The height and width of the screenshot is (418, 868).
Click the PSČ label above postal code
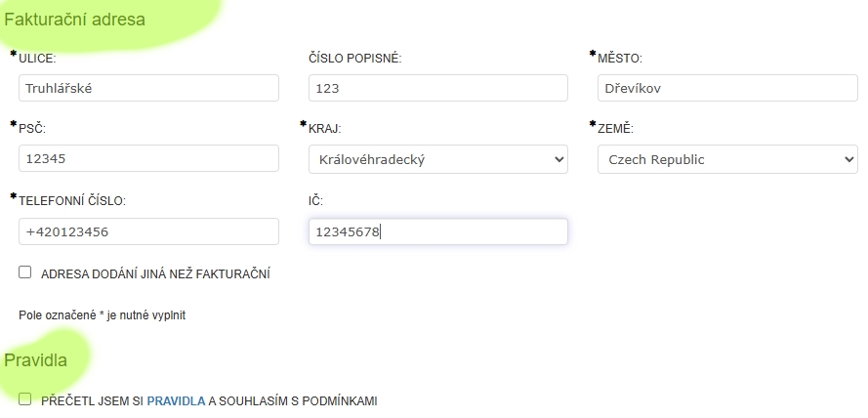(32, 129)
